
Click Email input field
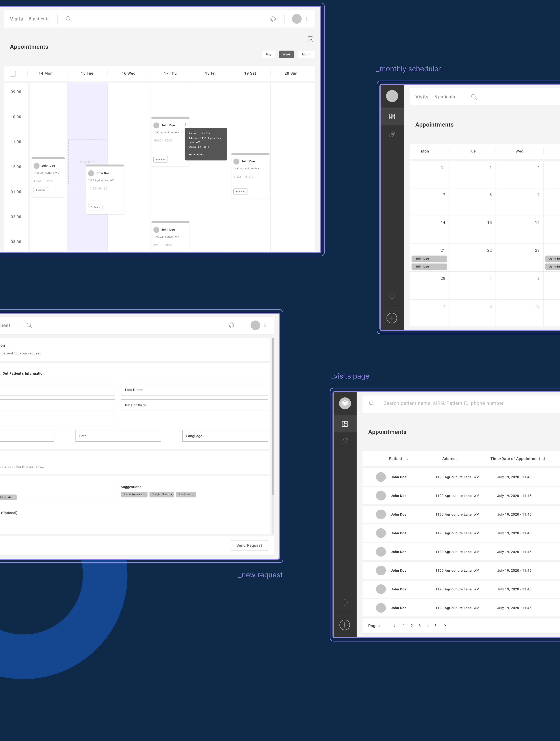click(x=118, y=436)
